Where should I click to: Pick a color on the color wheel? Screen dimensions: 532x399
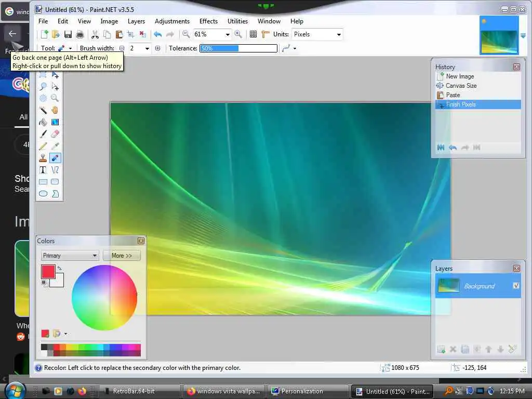point(104,298)
